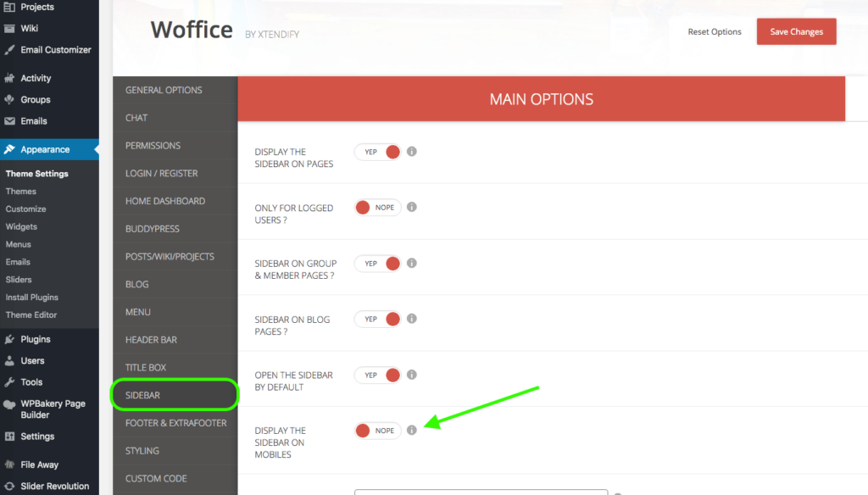Expand the Settings admin menu
Screen dimensions: 868x495
[37, 437]
